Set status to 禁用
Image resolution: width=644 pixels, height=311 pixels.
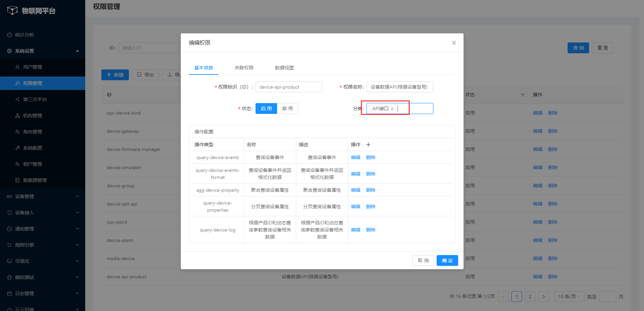[287, 108]
